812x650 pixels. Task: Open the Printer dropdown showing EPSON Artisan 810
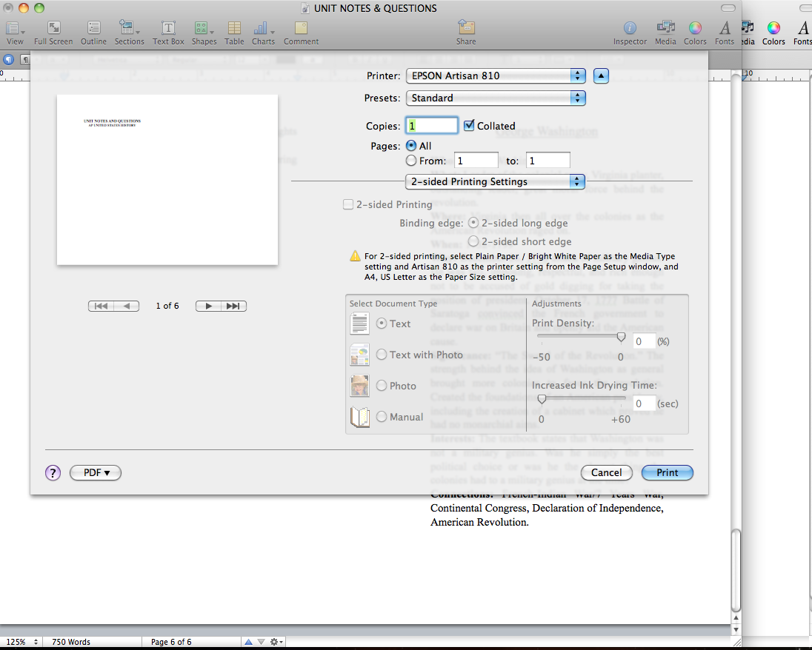tap(496, 76)
